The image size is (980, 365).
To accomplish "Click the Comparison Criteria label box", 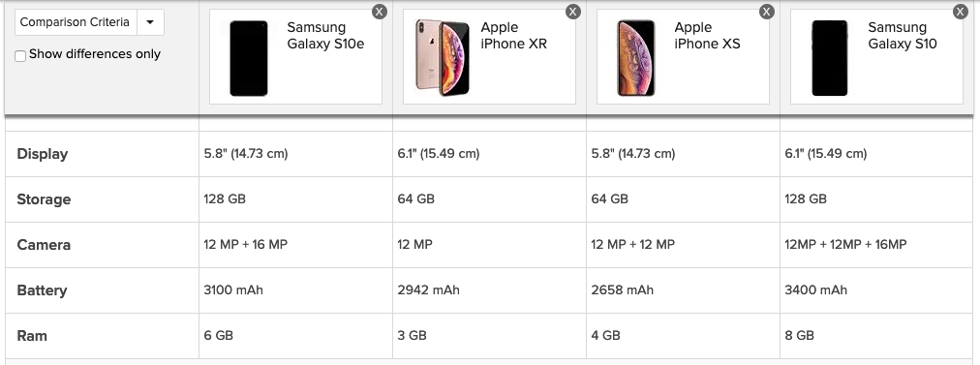I will tap(76, 22).
